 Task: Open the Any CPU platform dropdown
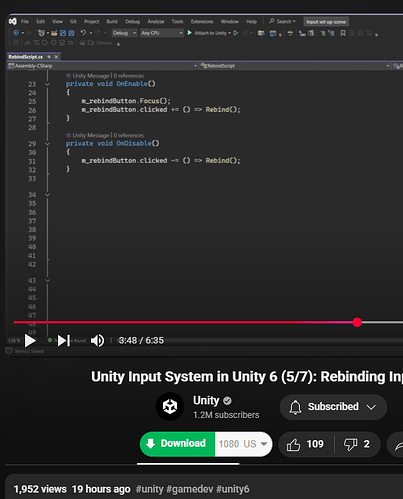pos(162,33)
